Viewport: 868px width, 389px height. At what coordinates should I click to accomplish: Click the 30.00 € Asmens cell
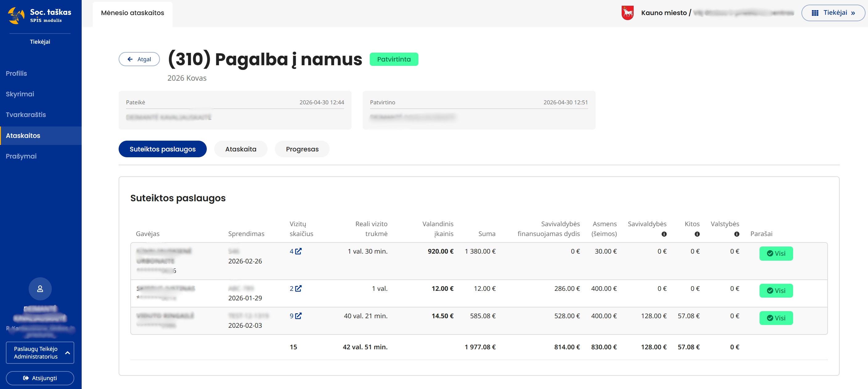(606, 251)
